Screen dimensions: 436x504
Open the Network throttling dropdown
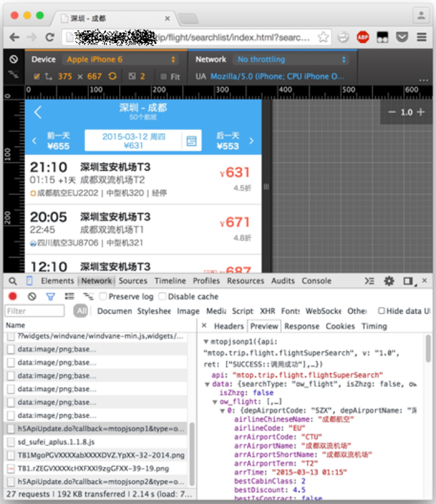tap(291, 60)
